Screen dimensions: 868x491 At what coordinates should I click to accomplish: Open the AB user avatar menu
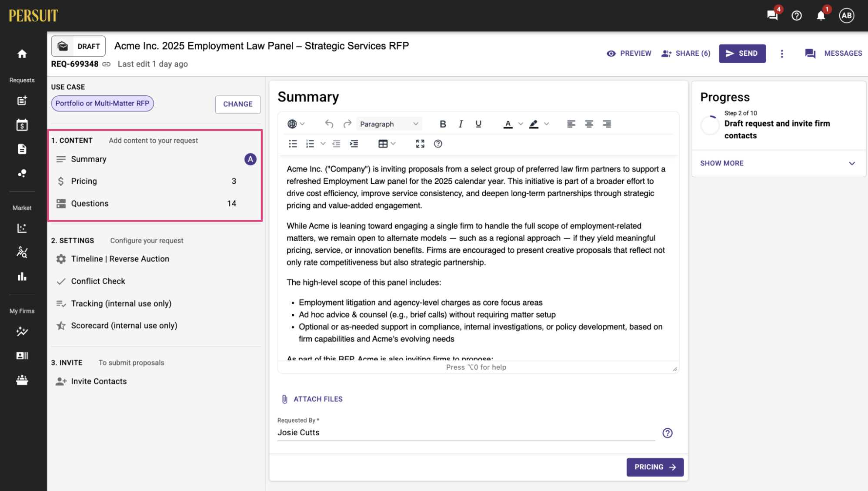[846, 16]
